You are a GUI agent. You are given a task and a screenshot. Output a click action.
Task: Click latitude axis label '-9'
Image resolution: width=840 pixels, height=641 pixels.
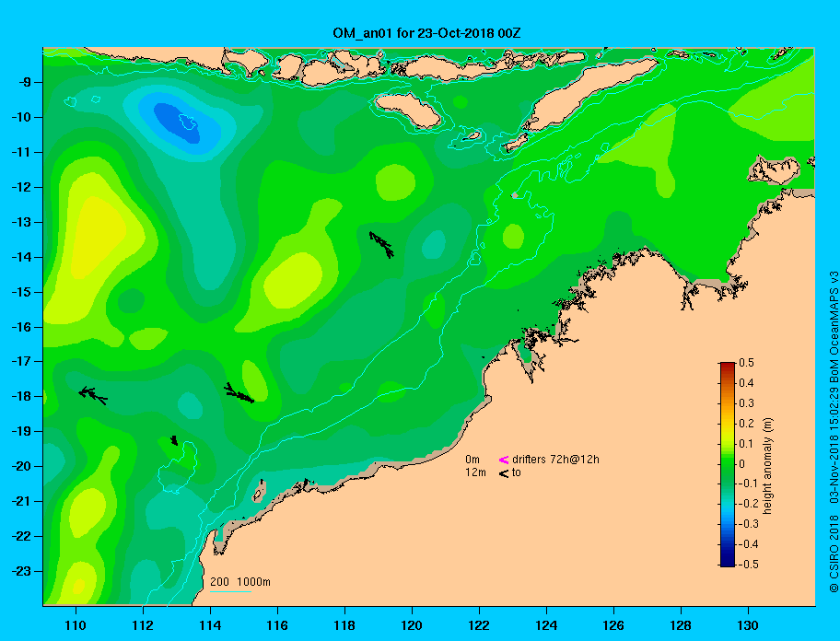[x=25, y=83]
